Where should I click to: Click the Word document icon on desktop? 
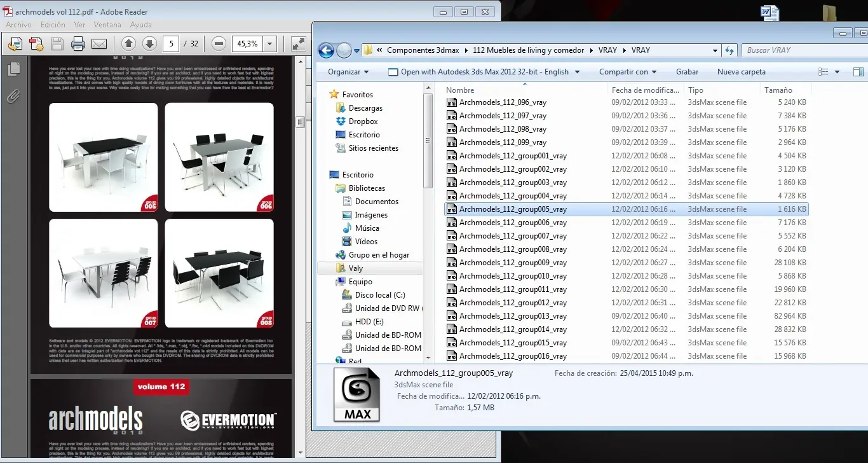coord(770,12)
